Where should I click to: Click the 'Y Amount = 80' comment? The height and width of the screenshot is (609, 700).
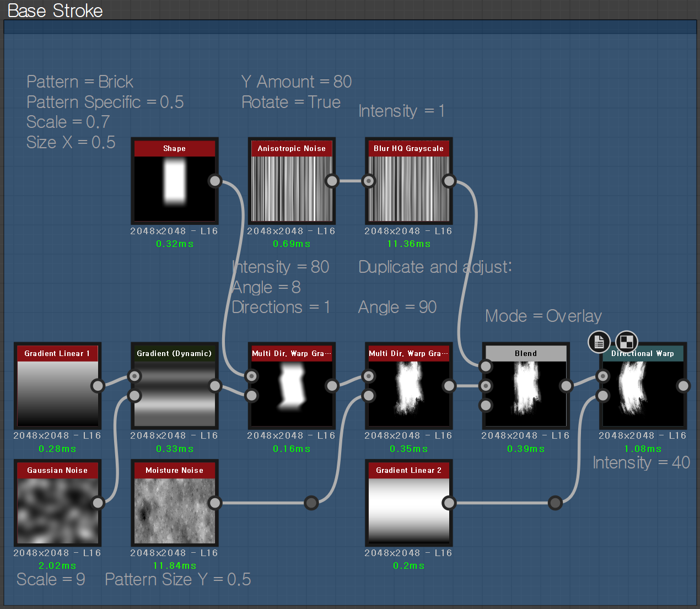click(297, 82)
